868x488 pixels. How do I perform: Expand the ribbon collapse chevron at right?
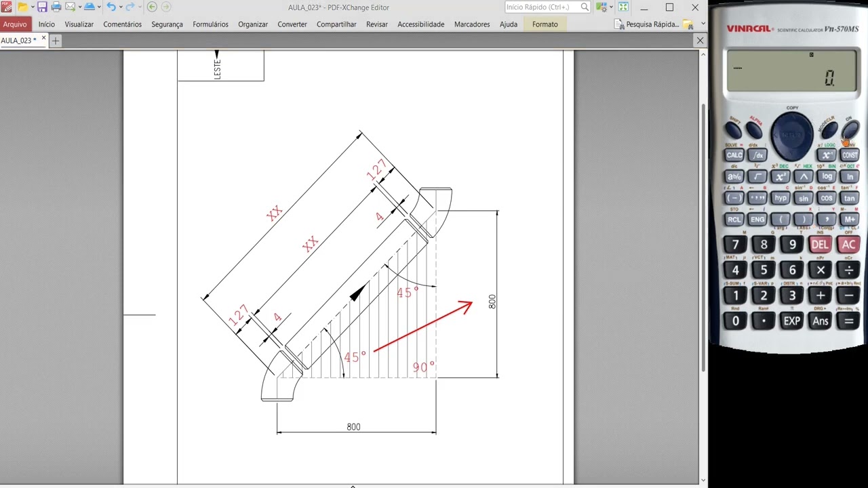click(703, 23)
